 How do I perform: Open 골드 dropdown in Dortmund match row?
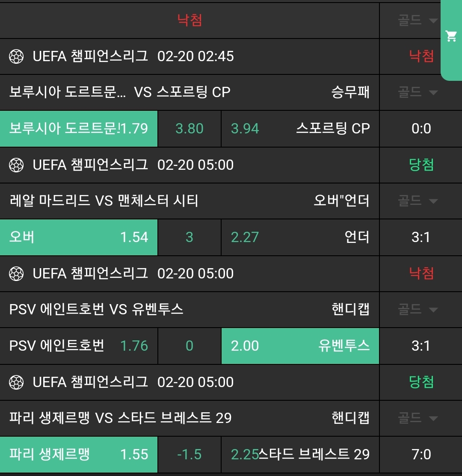[418, 92]
